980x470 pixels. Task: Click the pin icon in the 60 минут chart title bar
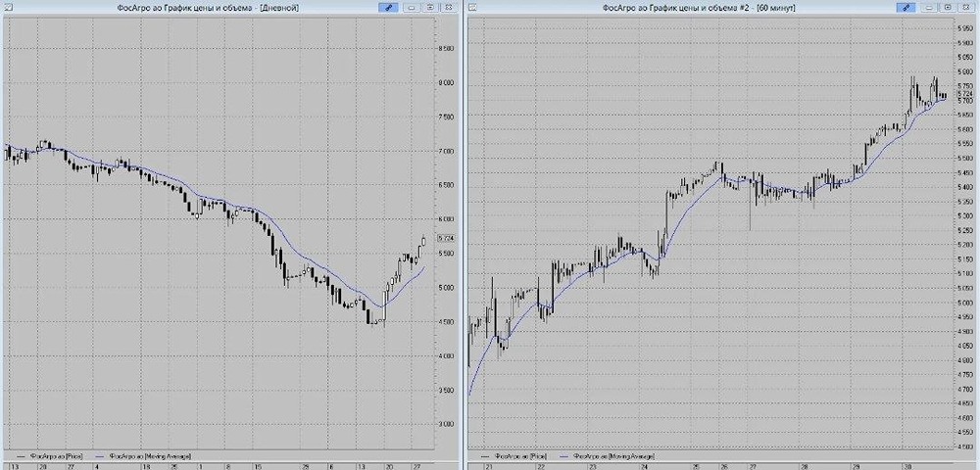point(906,8)
